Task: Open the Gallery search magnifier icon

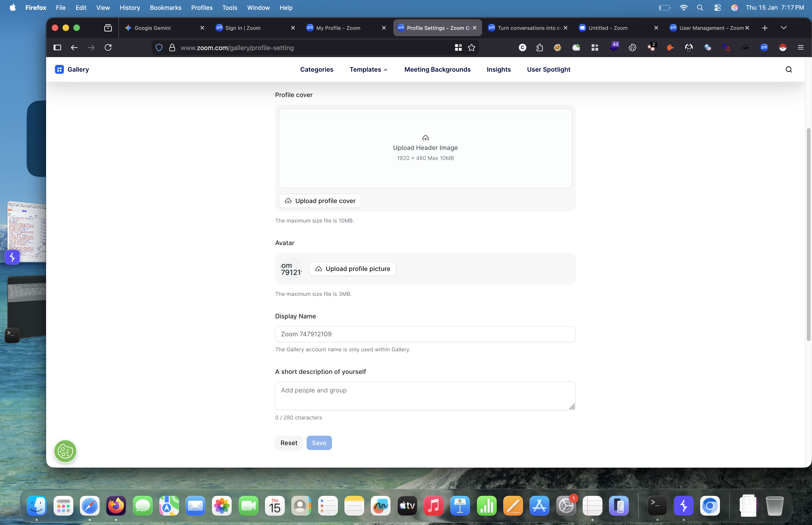Action: point(789,70)
